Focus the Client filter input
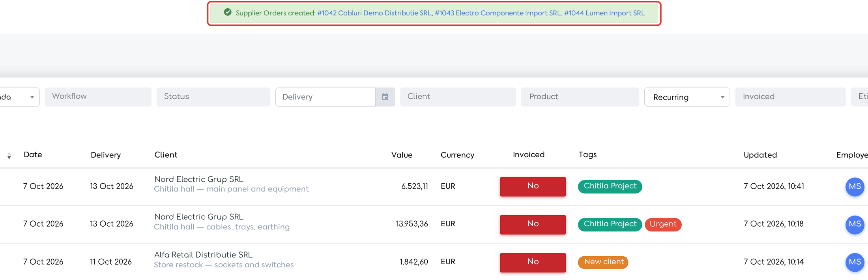Image resolution: width=868 pixels, height=280 pixels. (458, 97)
